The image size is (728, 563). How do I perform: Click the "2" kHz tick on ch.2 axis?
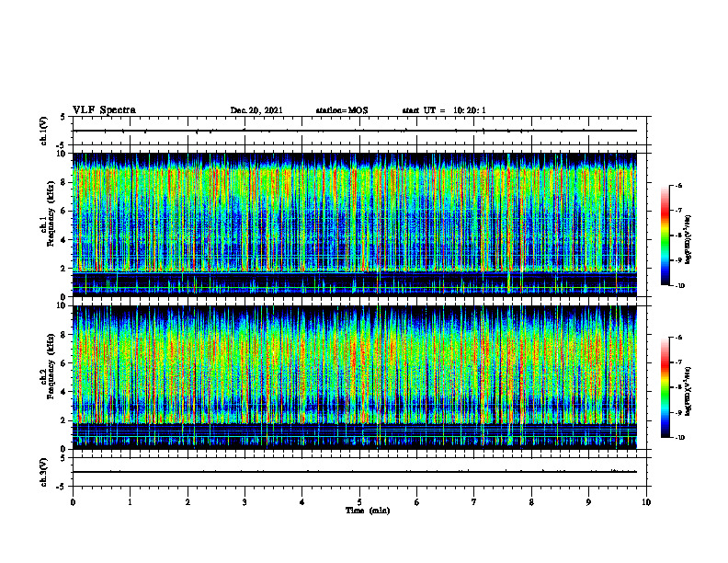[x=63, y=420]
